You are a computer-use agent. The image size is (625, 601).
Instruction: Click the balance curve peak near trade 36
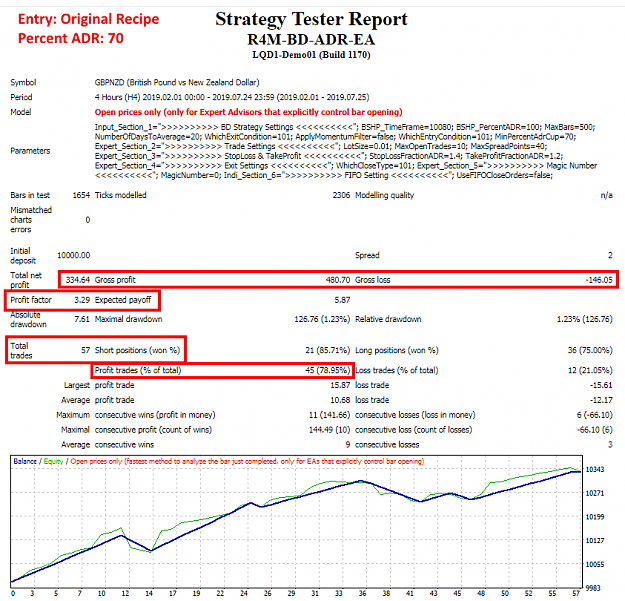361,481
